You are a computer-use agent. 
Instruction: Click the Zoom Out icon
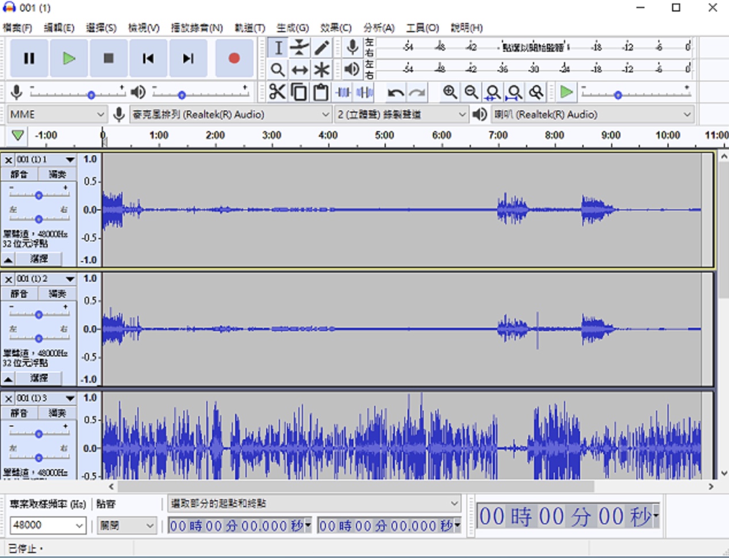pos(471,92)
